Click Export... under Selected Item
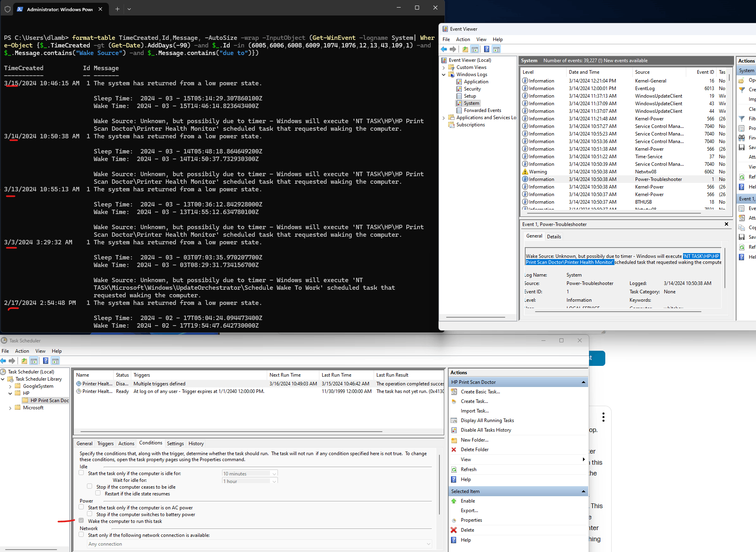 [x=469, y=511]
